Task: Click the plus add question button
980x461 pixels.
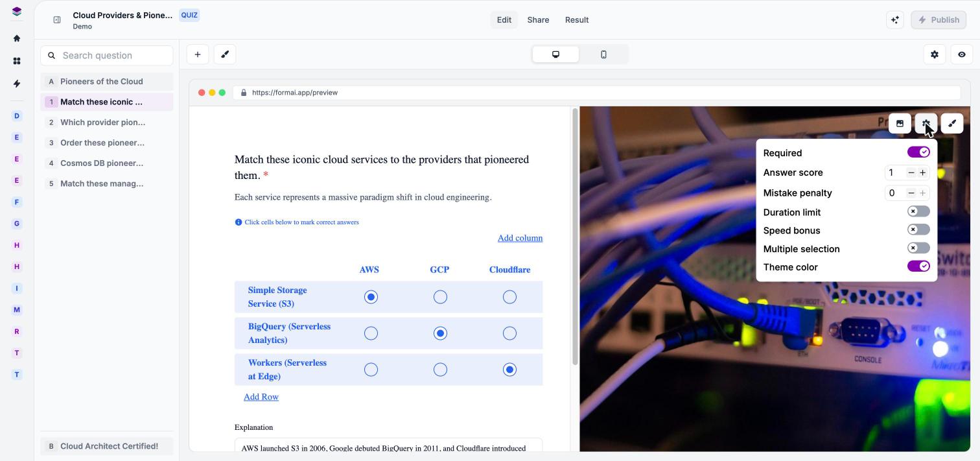Action: 198,54
